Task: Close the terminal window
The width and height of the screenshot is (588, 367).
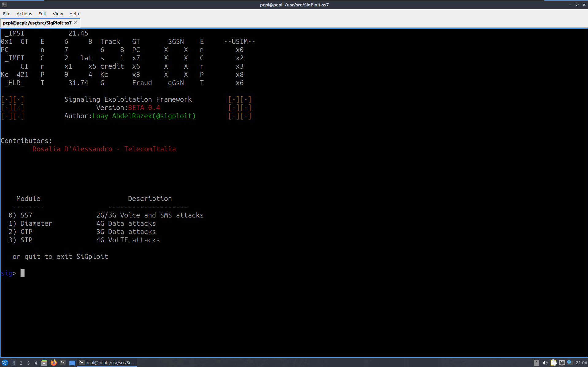Action: (x=584, y=5)
